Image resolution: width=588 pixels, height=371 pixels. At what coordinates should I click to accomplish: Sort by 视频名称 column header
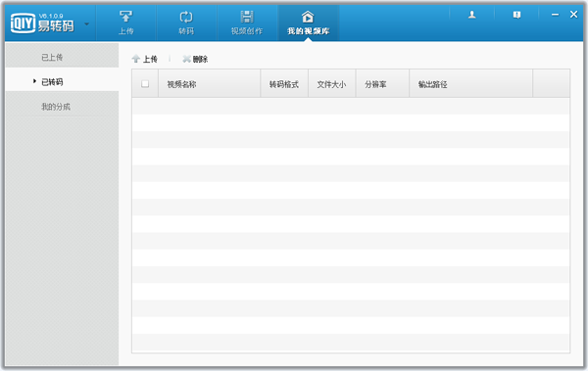pos(210,84)
